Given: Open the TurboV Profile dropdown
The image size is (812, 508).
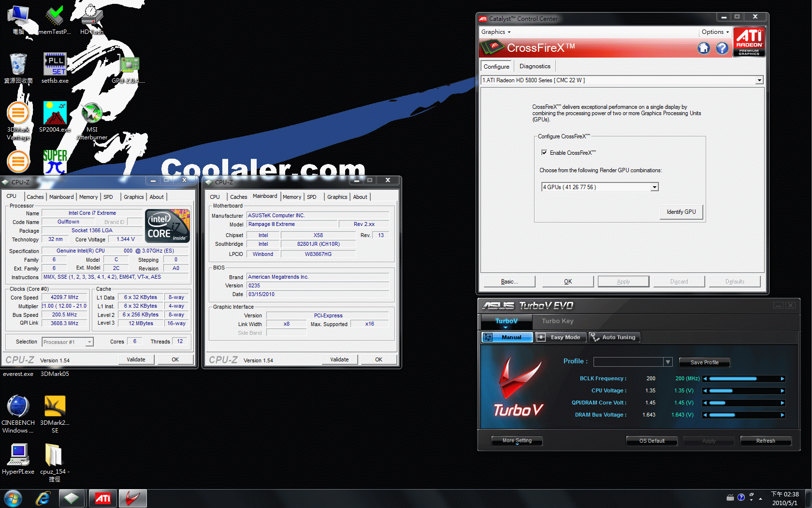Looking at the screenshot, I should (668, 362).
